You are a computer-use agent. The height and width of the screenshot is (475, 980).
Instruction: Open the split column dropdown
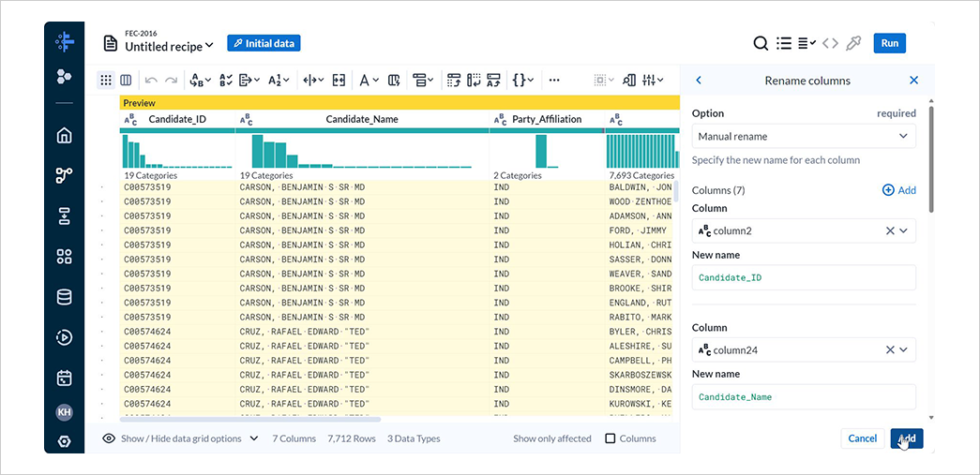[x=313, y=80]
